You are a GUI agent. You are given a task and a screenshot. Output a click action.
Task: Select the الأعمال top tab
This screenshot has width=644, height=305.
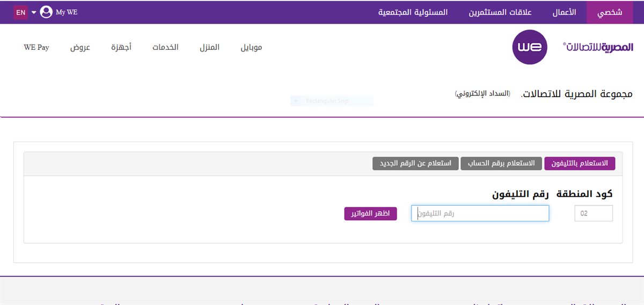pyautogui.click(x=565, y=12)
